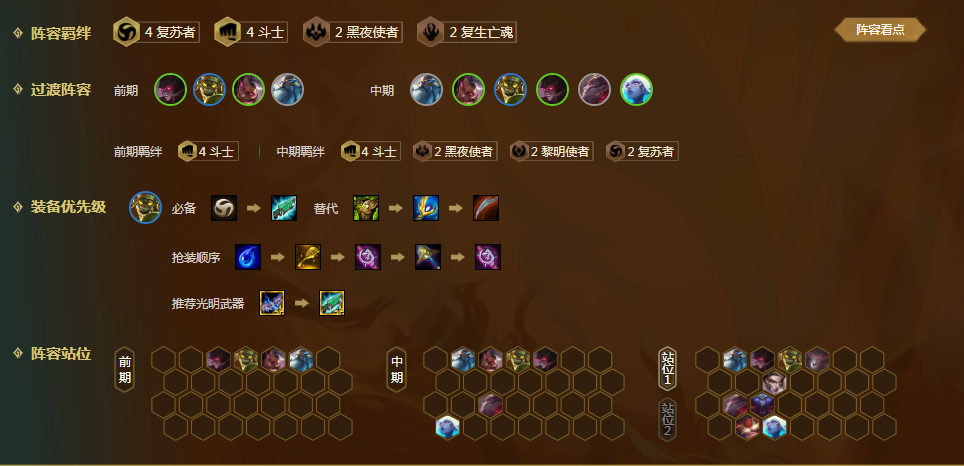Click the light-blue champion ending 中期 lineup
This screenshot has height=466, width=964.
click(x=636, y=90)
